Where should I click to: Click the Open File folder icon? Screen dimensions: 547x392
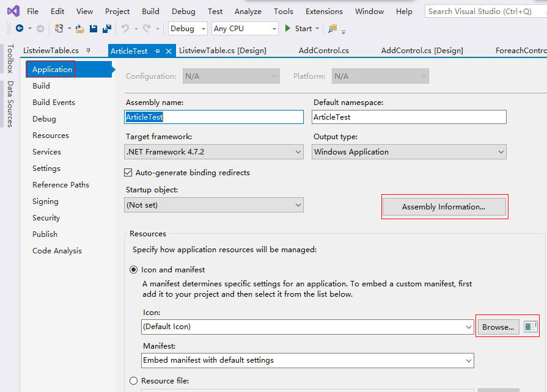(x=79, y=29)
